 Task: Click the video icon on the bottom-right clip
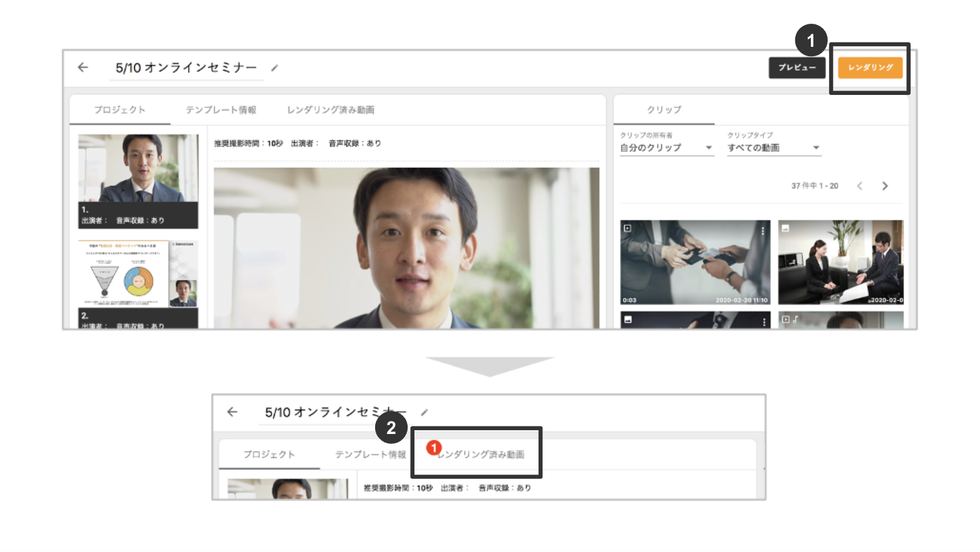pyautogui.click(x=786, y=319)
